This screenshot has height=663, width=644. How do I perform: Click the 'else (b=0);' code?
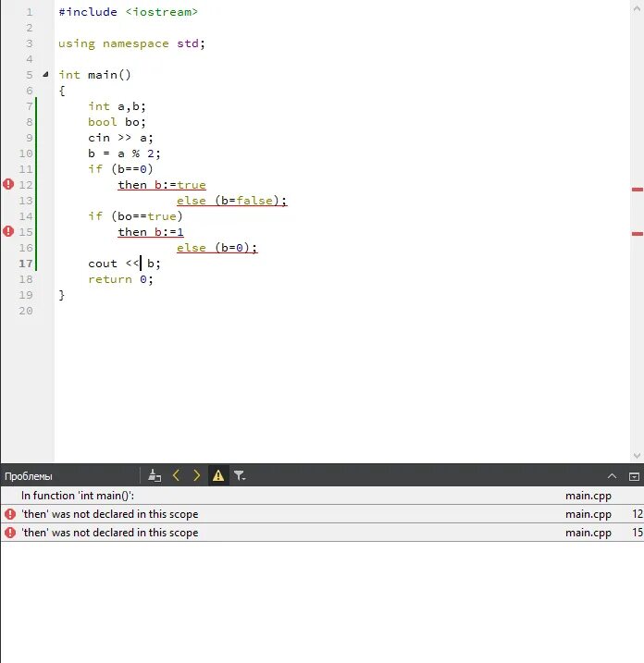click(217, 248)
